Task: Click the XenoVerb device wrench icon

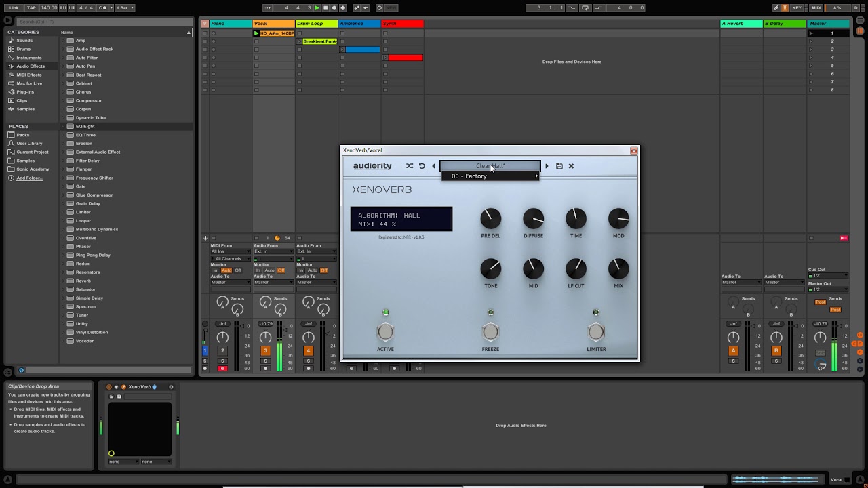Action: point(123,387)
